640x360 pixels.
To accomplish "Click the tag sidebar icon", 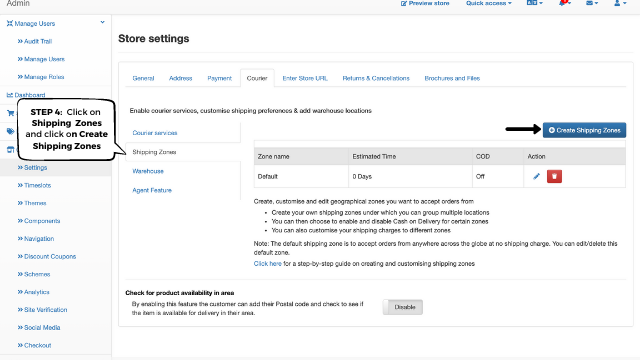I will (10, 131).
